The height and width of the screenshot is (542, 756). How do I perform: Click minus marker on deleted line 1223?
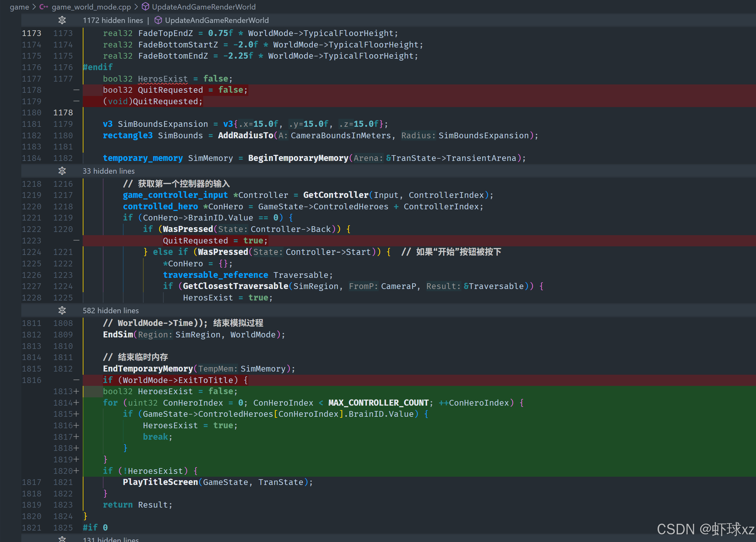76,241
